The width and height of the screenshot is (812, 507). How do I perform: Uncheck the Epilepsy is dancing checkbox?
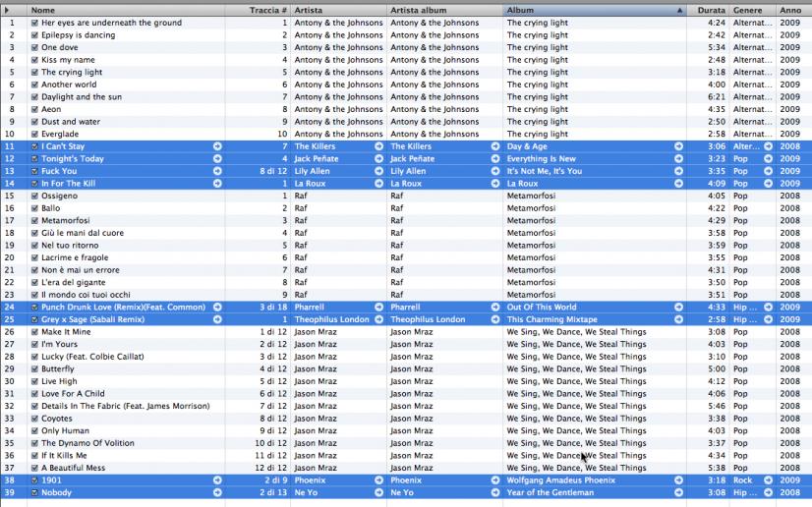(x=34, y=35)
